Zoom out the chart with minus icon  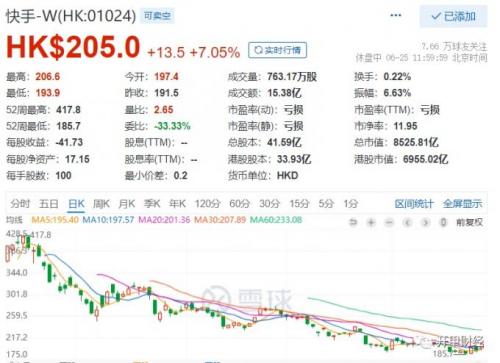point(389,222)
